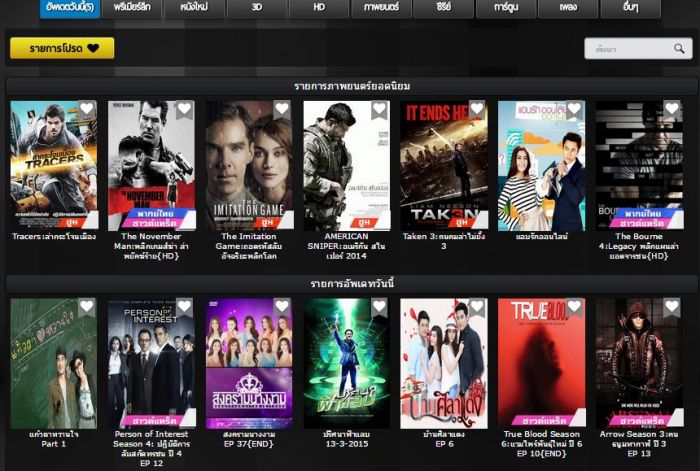Open the last tab on the right
The image size is (700, 471).
[630, 8]
